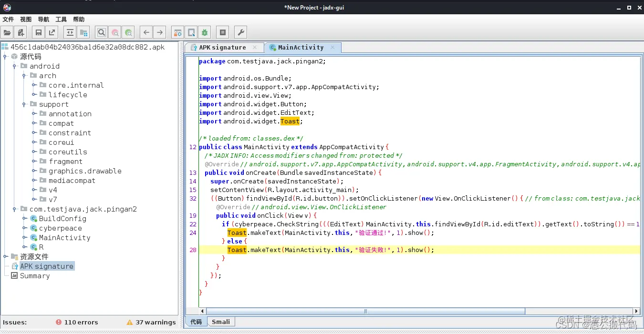Click the green bug debugger icon
Viewport: 644px width, 334px height.
pyautogui.click(x=205, y=32)
